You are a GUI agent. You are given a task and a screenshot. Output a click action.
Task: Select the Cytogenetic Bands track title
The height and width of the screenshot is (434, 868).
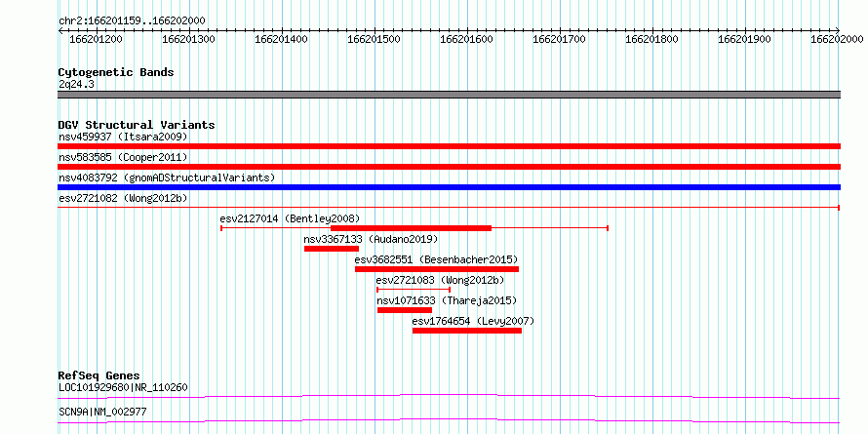pos(116,72)
